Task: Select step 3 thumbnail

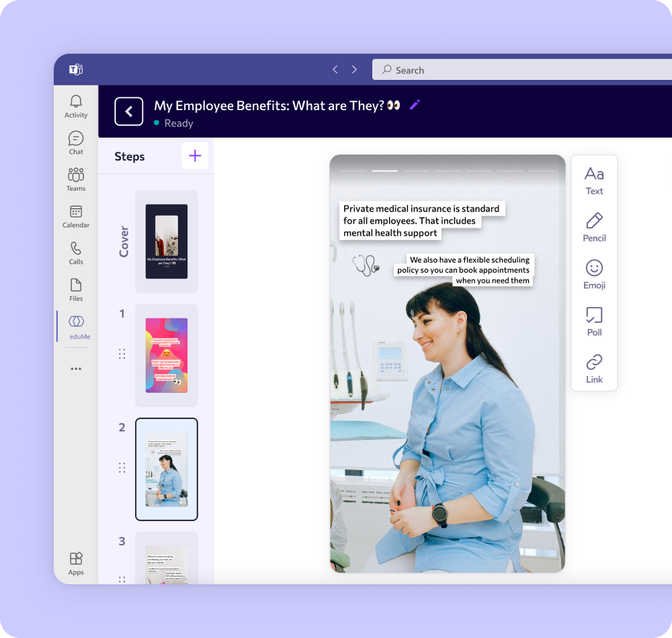Action: pyautogui.click(x=167, y=558)
